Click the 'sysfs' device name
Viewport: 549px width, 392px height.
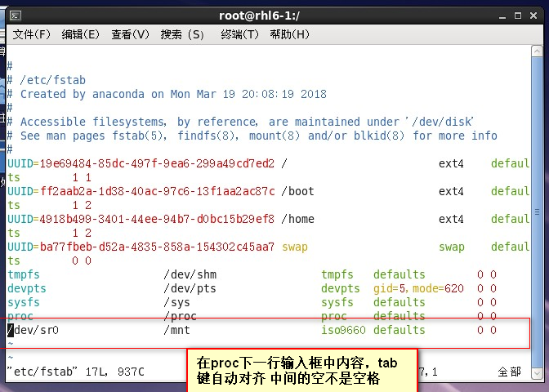24,302
